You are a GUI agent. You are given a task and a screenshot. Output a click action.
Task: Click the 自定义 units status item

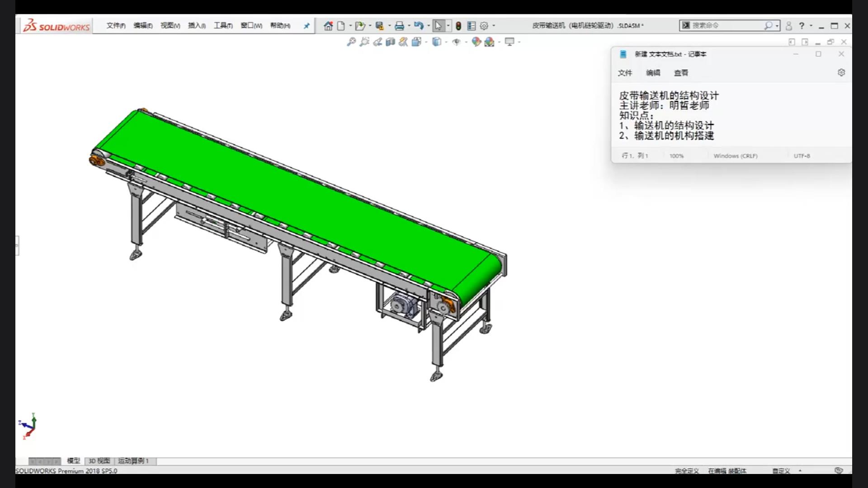coord(781,471)
